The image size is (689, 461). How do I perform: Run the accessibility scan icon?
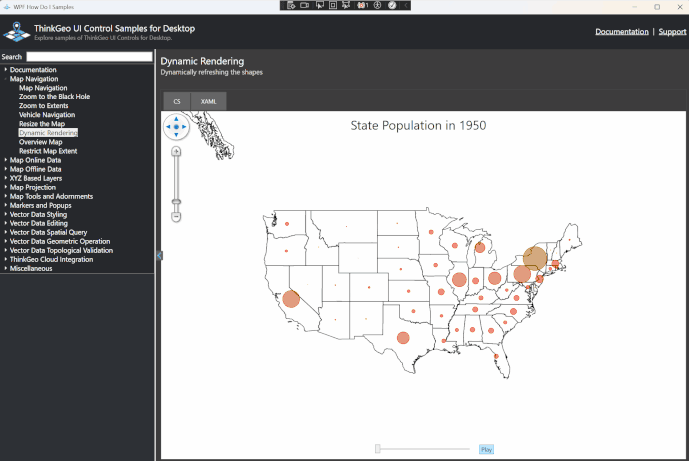(x=377, y=5)
